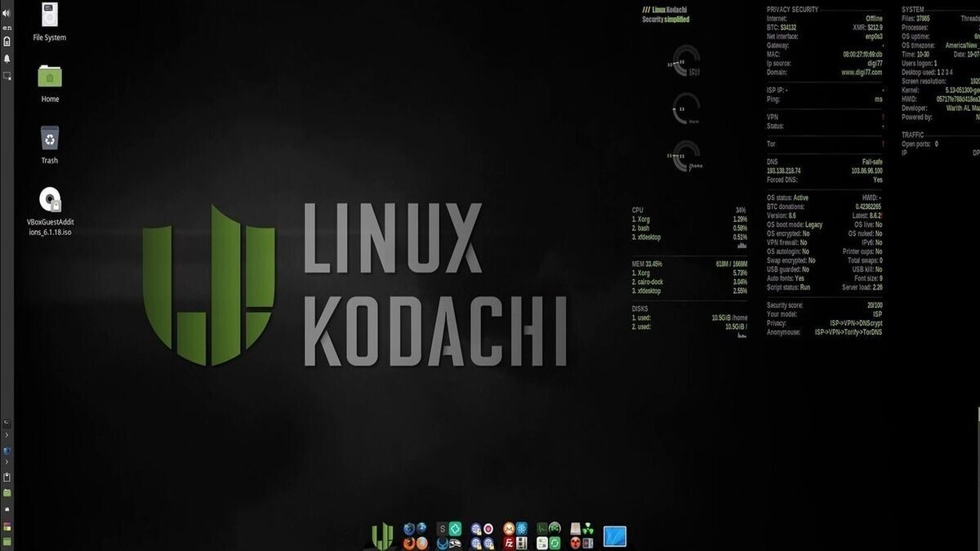Open the dark 'S' icon in the dock
Screen dimensions: 980x551
(x=443, y=529)
